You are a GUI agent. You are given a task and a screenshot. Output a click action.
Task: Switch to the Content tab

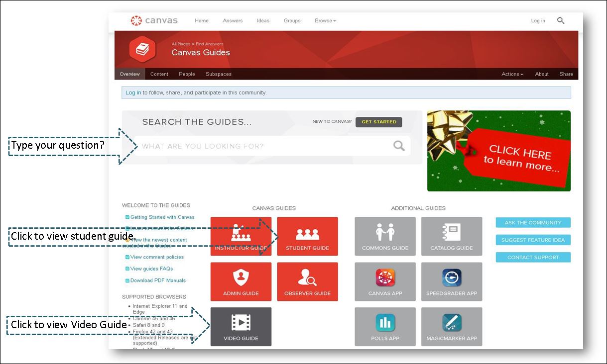coord(159,74)
